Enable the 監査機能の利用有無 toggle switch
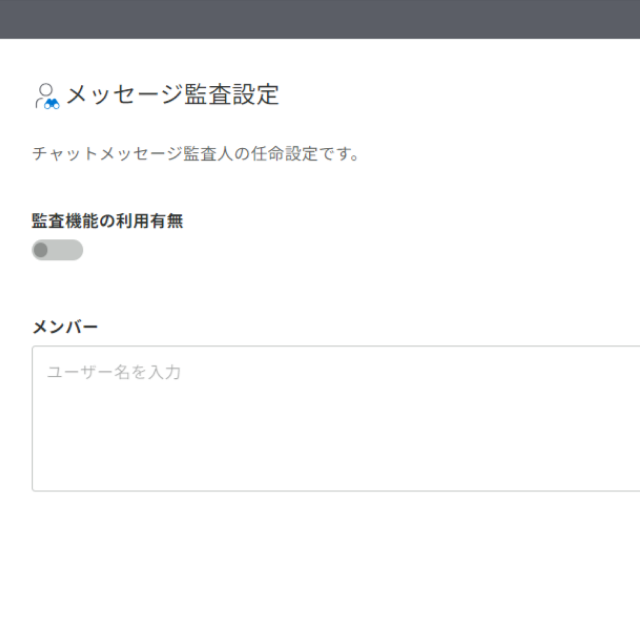 coord(58,250)
